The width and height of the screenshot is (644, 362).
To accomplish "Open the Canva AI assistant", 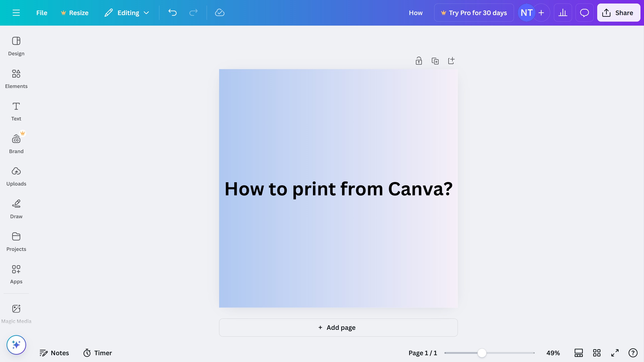I will tap(16, 345).
